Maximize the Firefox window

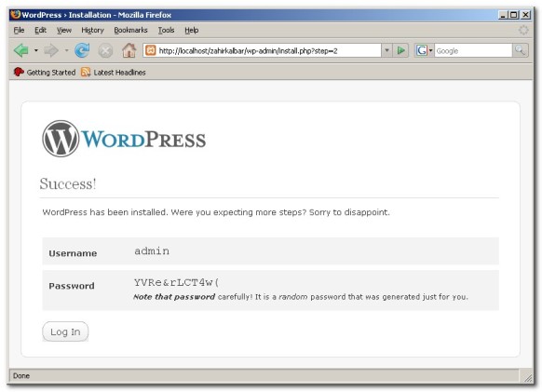coord(514,15)
